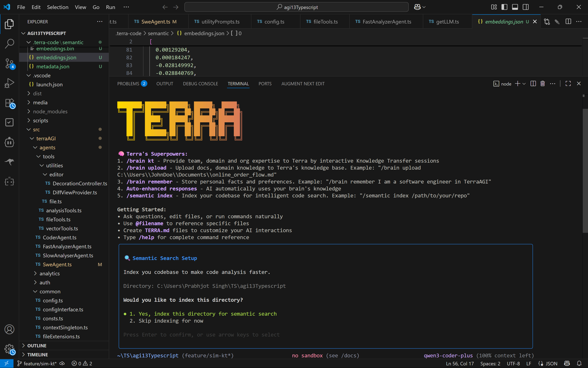Click the split editor right icon
588x368 pixels.
[x=568, y=22]
